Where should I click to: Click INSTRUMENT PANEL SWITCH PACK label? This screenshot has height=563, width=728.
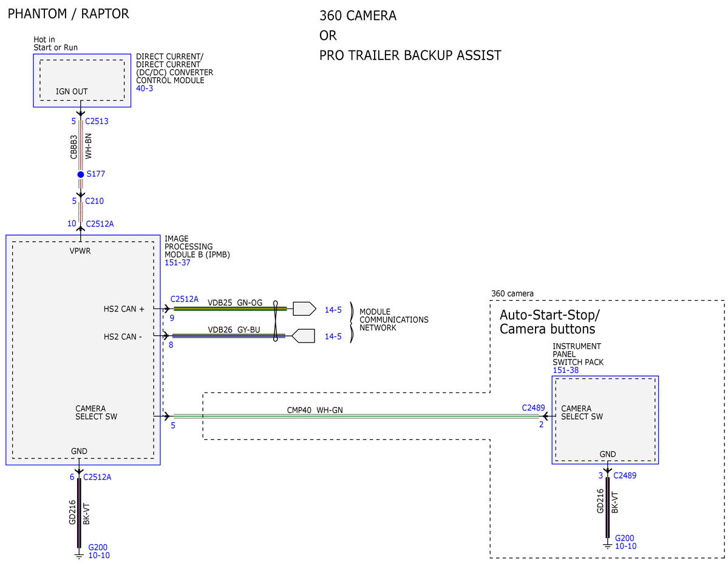click(x=578, y=354)
